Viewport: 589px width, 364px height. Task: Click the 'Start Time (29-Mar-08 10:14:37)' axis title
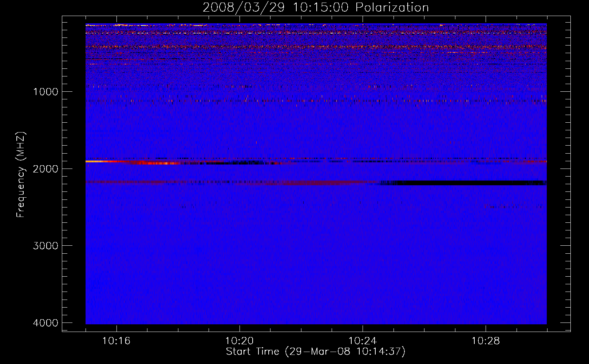click(316, 352)
